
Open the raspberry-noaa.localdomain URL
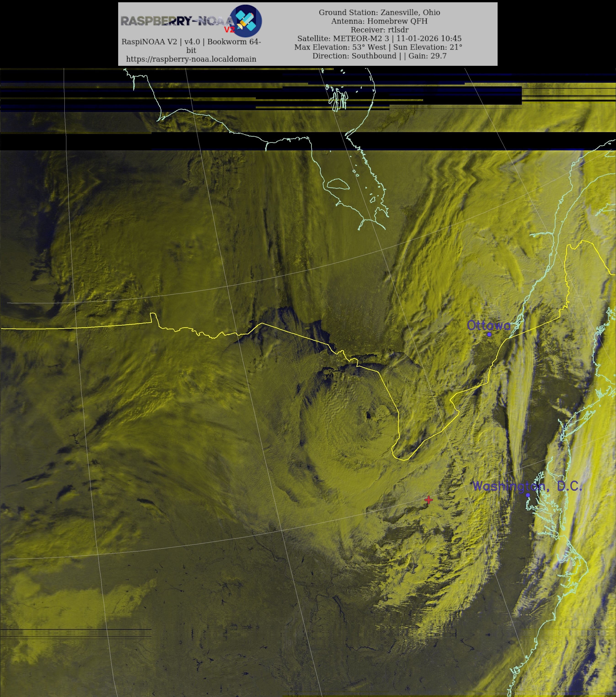coord(191,59)
